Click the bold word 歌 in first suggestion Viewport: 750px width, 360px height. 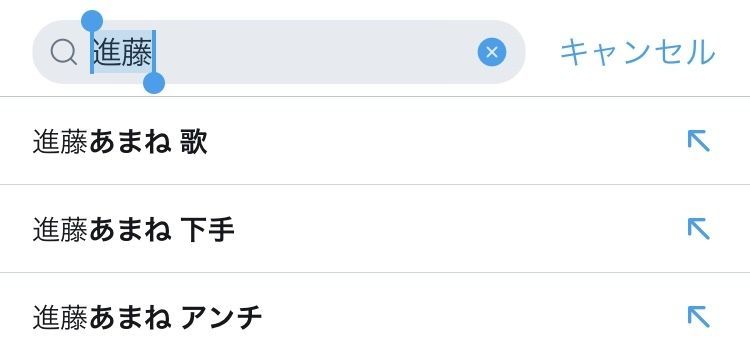pyautogui.click(x=194, y=142)
